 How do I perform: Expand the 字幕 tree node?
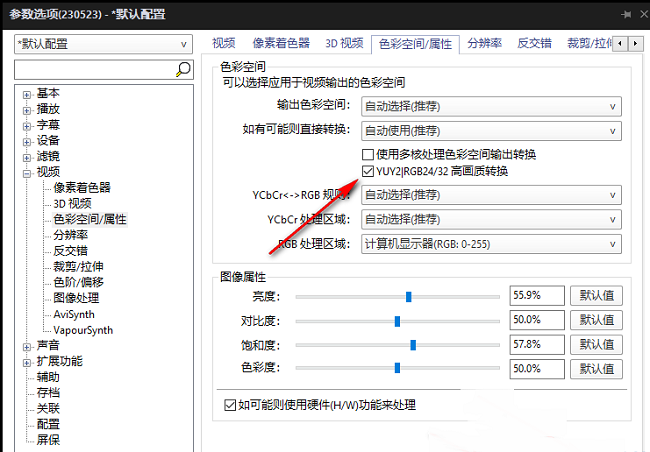point(27,126)
